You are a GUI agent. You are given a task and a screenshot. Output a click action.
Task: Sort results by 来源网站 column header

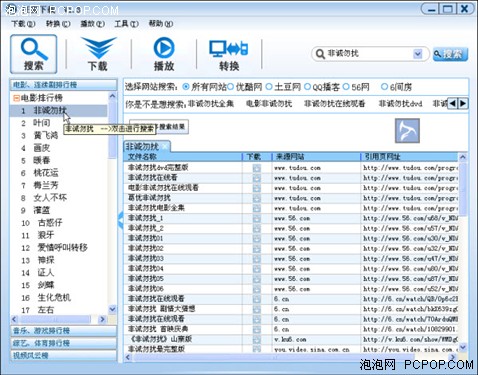[x=316, y=157]
